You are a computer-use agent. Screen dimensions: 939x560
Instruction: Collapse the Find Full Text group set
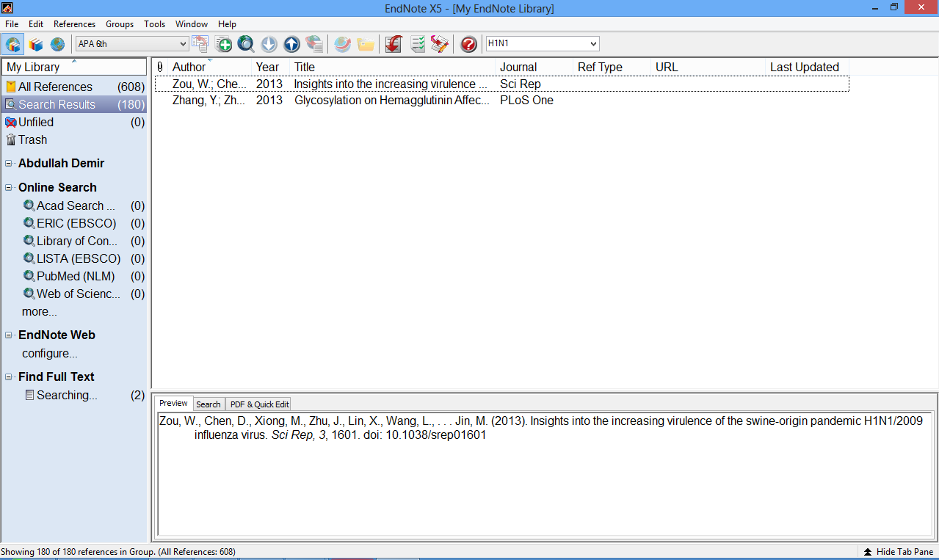click(9, 377)
